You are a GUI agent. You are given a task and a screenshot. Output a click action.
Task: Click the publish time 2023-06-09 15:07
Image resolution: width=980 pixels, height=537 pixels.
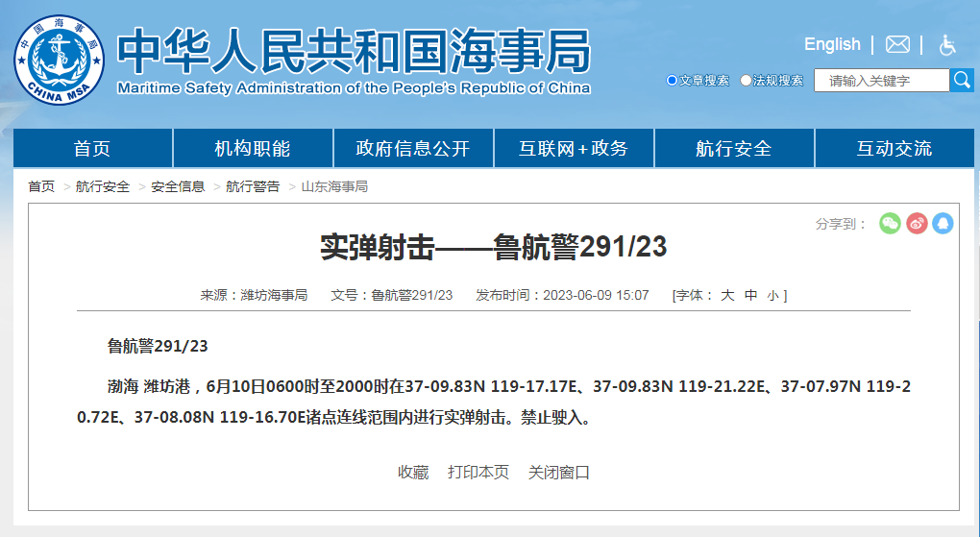(x=596, y=295)
